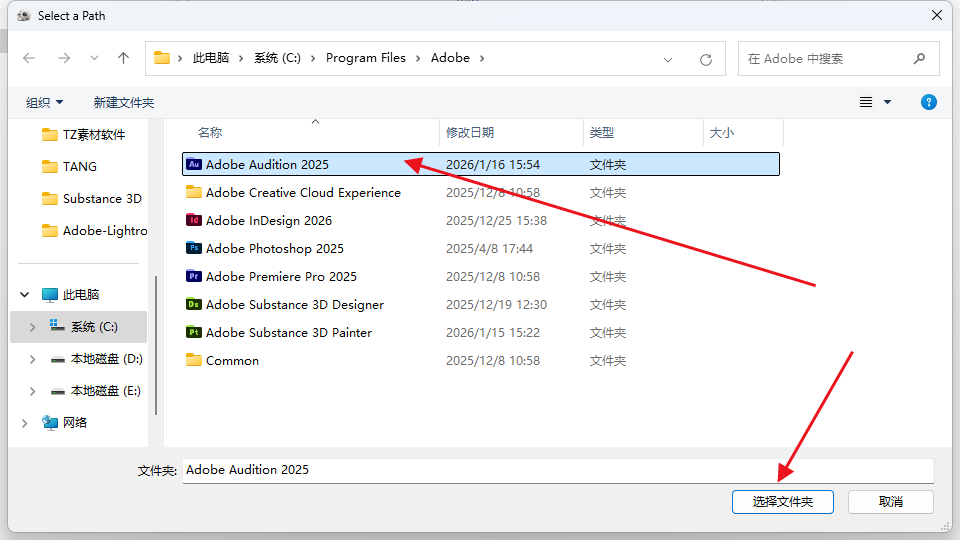The width and height of the screenshot is (960, 540).
Task: Click the folder icon in address bar
Action: (x=162, y=58)
